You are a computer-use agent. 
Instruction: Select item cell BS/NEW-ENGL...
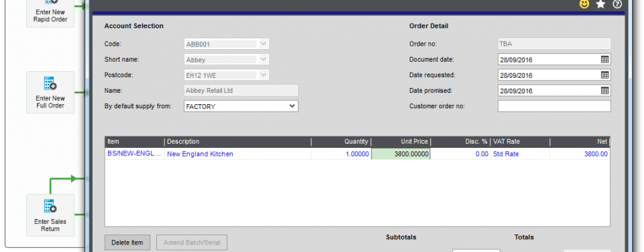134,154
